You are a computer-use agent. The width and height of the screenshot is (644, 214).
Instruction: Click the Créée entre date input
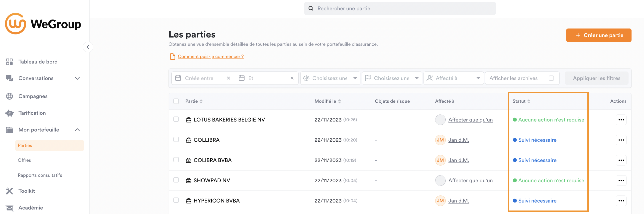pos(203,78)
